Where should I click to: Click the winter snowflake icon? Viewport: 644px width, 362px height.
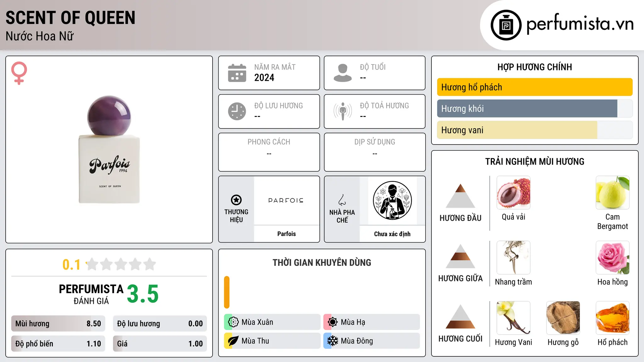point(333,341)
